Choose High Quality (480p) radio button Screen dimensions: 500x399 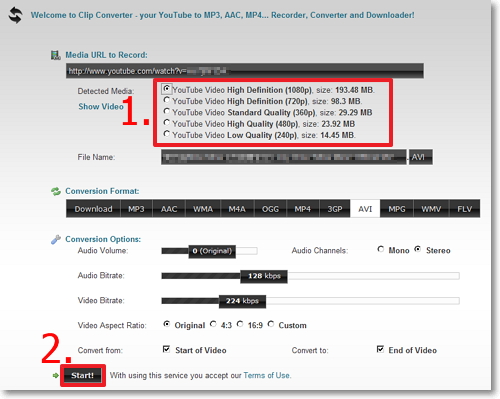click(x=166, y=123)
